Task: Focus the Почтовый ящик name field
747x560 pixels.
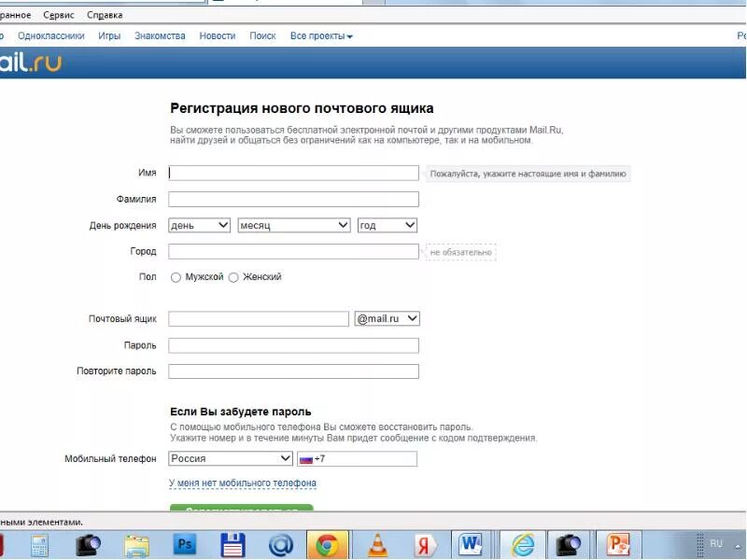Action: coord(259,318)
